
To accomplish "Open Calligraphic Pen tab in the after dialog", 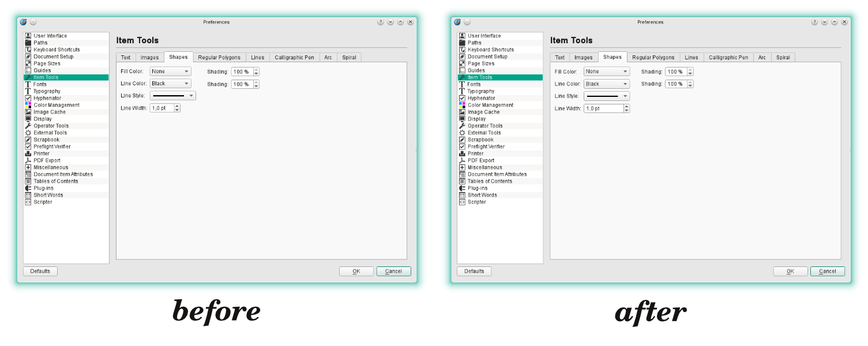I will pos(728,58).
